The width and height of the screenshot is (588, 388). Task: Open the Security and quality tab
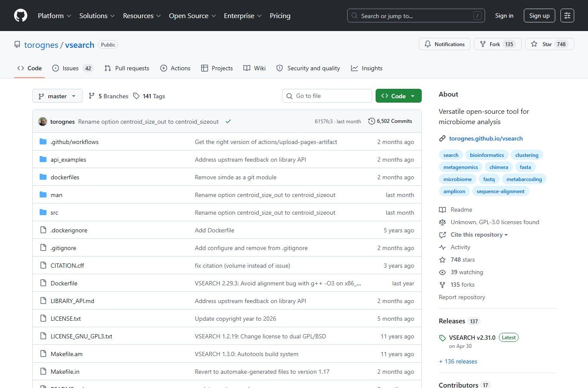coord(308,68)
